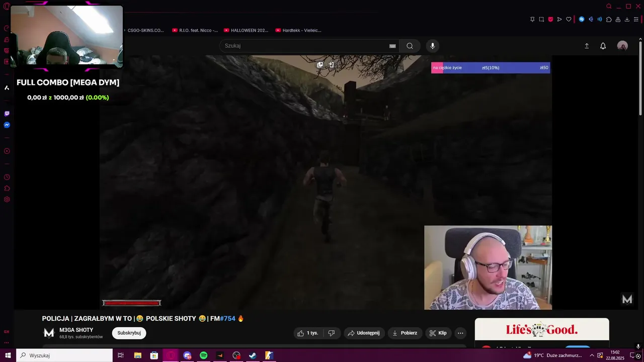The height and width of the screenshot is (362, 644).
Task: Click the Udostępnij share button
Action: tap(364, 333)
